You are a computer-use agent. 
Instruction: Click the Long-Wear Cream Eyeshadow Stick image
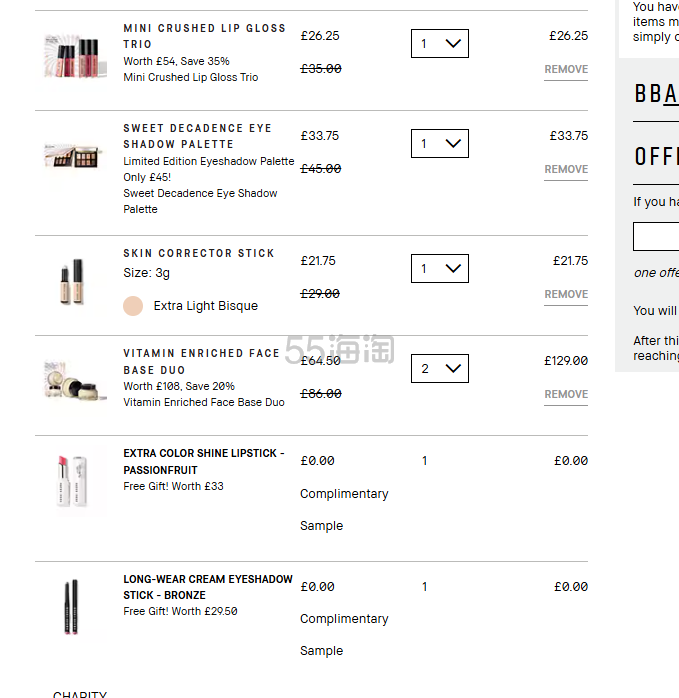(x=72, y=607)
